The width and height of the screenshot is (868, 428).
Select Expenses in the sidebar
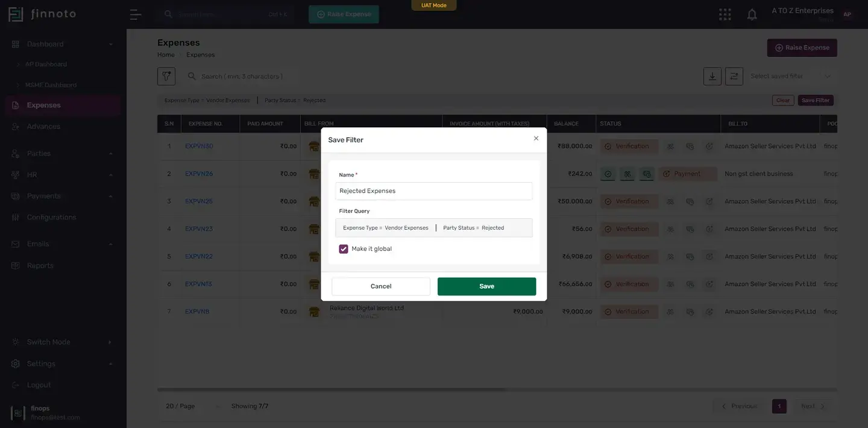[x=62, y=105]
